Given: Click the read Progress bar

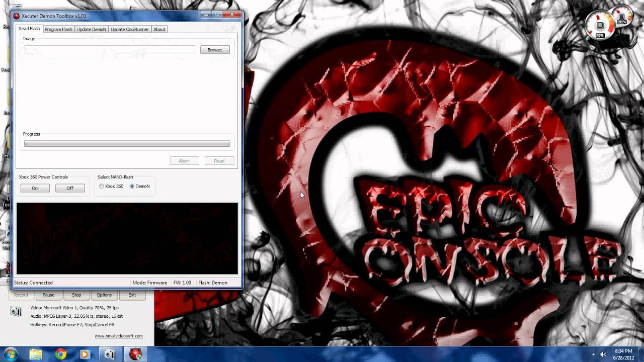Looking at the screenshot, I should [127, 144].
